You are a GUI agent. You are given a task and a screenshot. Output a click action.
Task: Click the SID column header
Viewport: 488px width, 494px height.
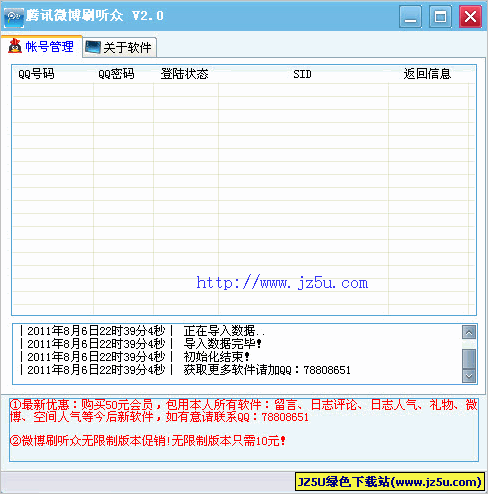[303, 74]
